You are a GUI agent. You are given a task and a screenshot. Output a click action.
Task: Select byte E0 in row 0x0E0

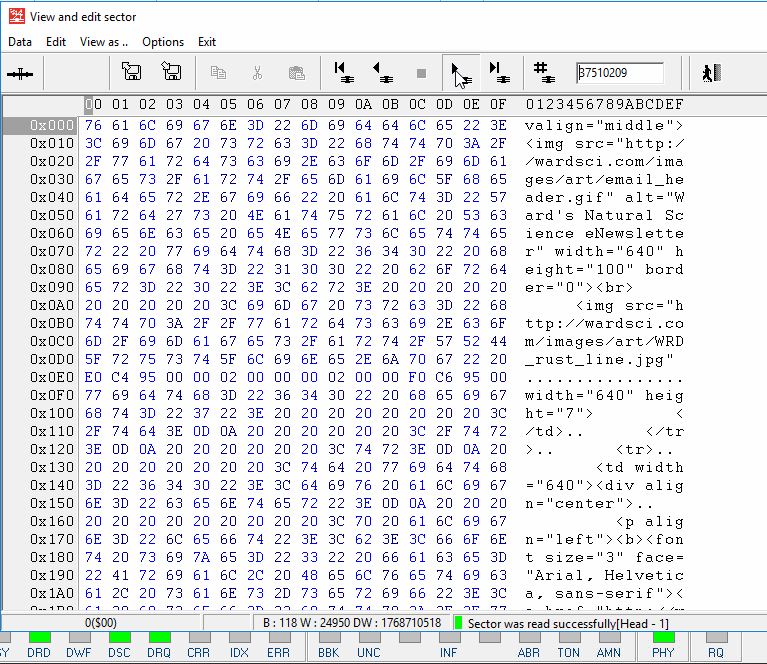tap(93, 377)
